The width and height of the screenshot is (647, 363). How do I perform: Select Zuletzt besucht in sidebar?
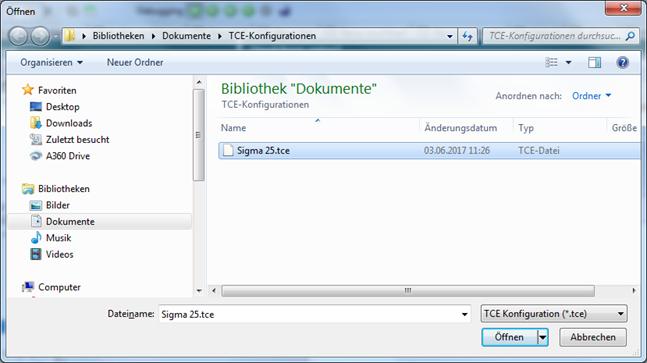coord(78,139)
